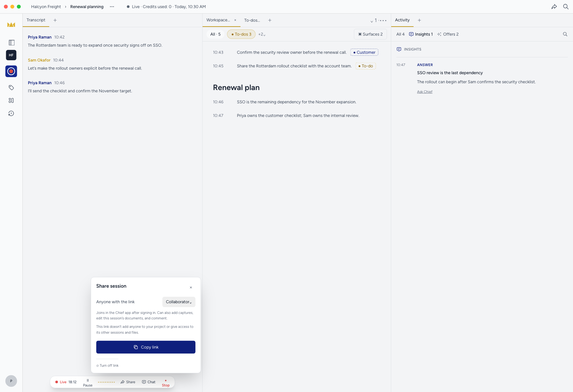The height and width of the screenshot is (392, 573).
Task: Click the Customer tag on 10:43 item
Action: pyautogui.click(x=364, y=52)
